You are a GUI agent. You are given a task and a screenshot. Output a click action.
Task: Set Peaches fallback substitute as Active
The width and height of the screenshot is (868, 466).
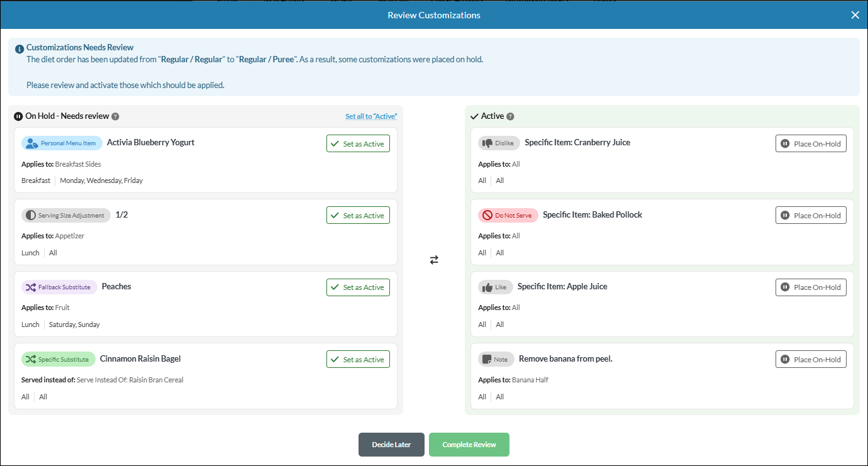tap(358, 287)
